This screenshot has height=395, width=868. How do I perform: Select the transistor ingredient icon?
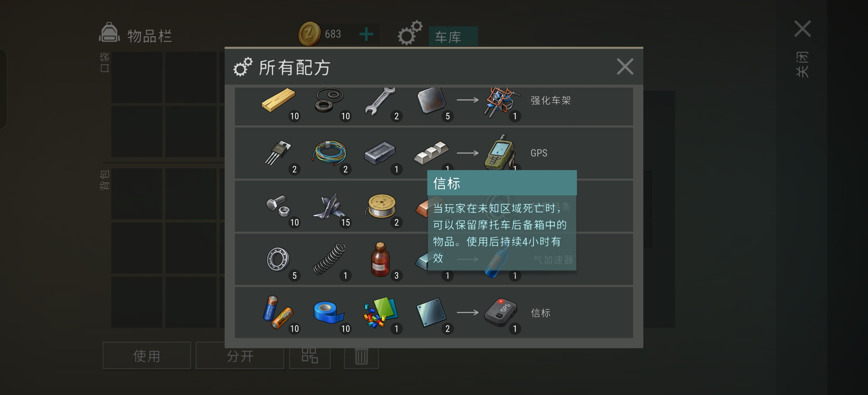coord(278,153)
